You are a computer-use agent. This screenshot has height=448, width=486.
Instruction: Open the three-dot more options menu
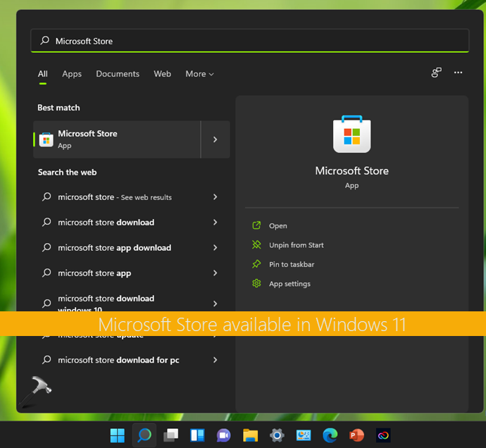[459, 73]
